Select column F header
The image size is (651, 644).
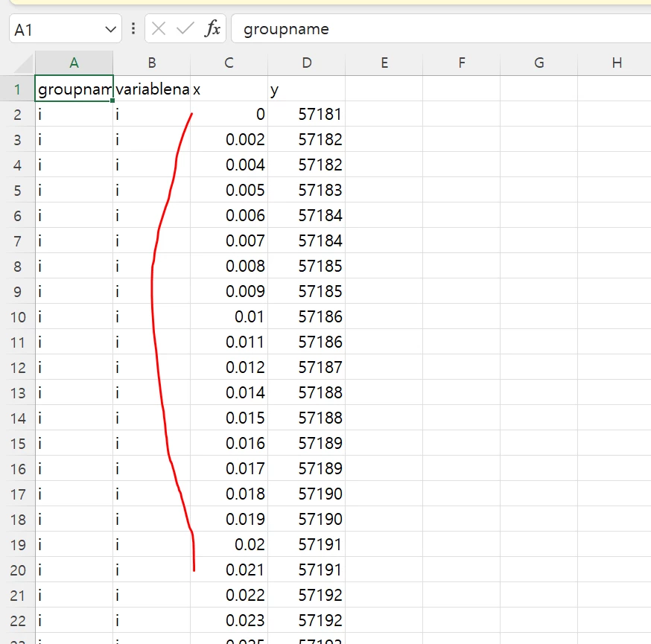461,63
